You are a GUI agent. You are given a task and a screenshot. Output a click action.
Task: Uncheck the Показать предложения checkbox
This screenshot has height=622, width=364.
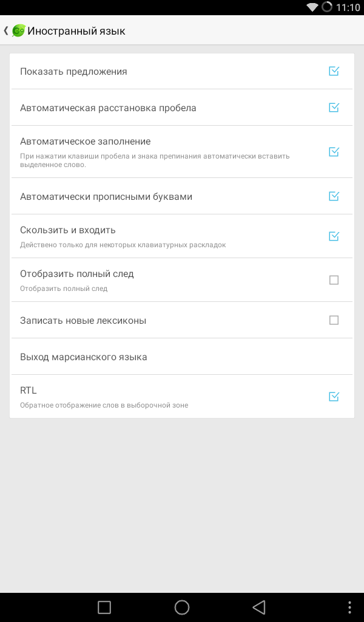334,71
